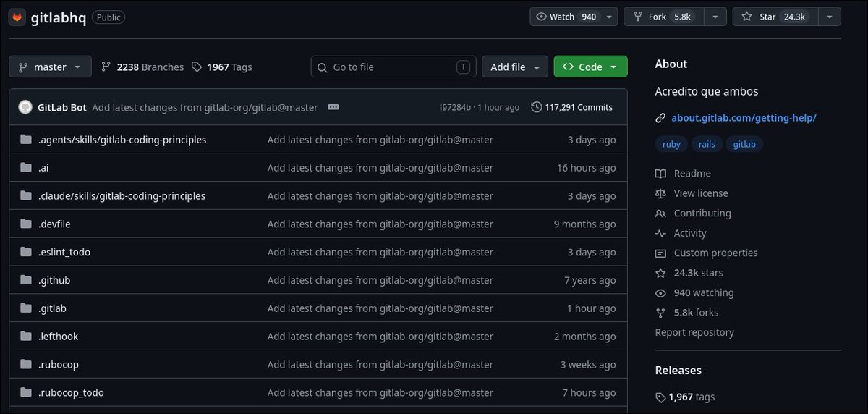Click '7 years ago' in .github row
This screenshot has height=414, width=868.
click(x=590, y=280)
